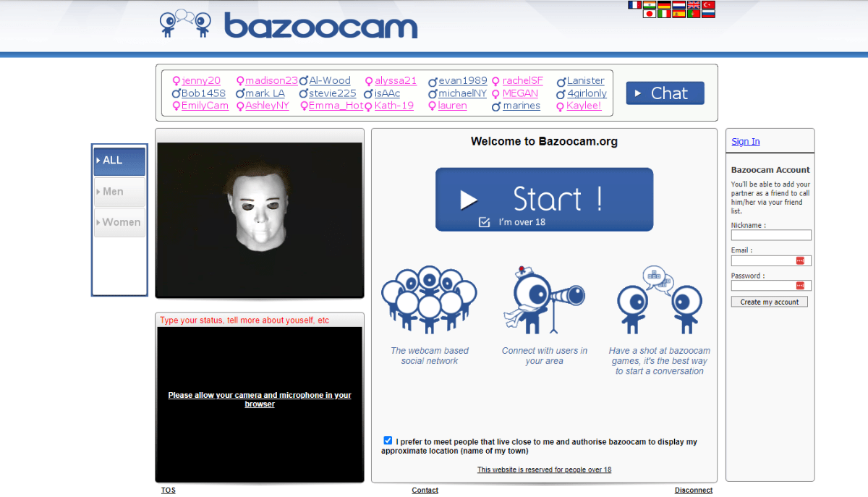Open user alyssa21's profile
This screenshot has width=868, height=497.
[396, 81]
